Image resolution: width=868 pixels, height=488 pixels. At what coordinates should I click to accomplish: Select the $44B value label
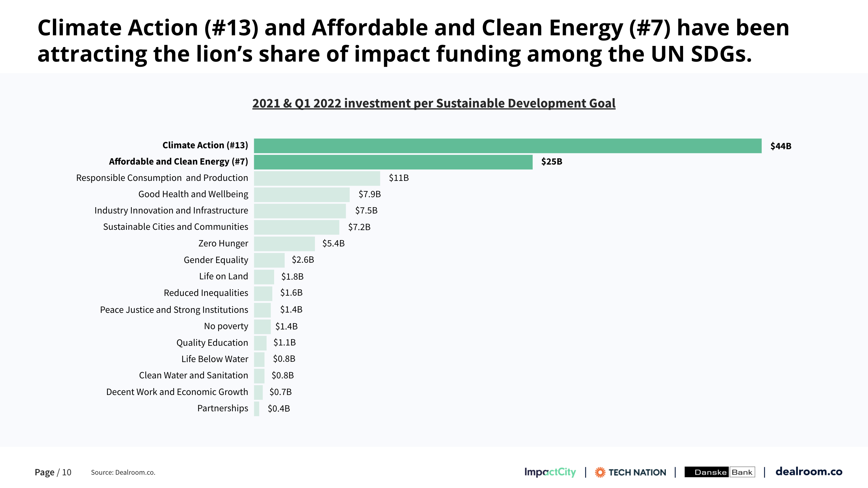click(x=781, y=146)
